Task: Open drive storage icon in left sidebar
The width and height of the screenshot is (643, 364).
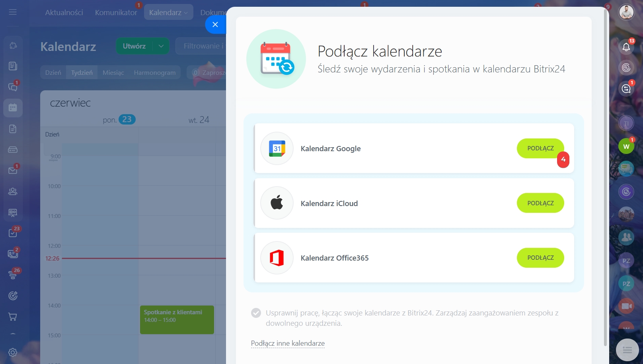Action: (13, 150)
